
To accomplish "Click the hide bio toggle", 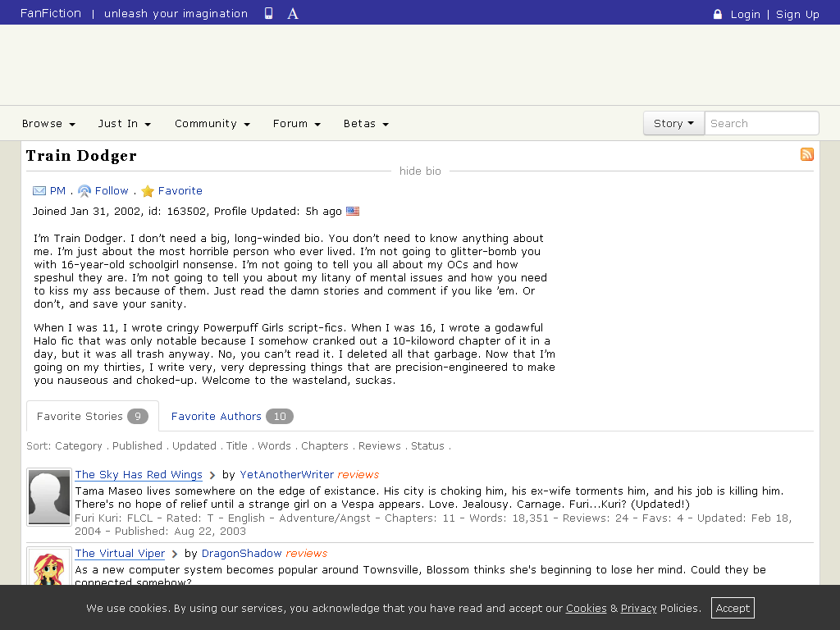I will pyautogui.click(x=420, y=171).
